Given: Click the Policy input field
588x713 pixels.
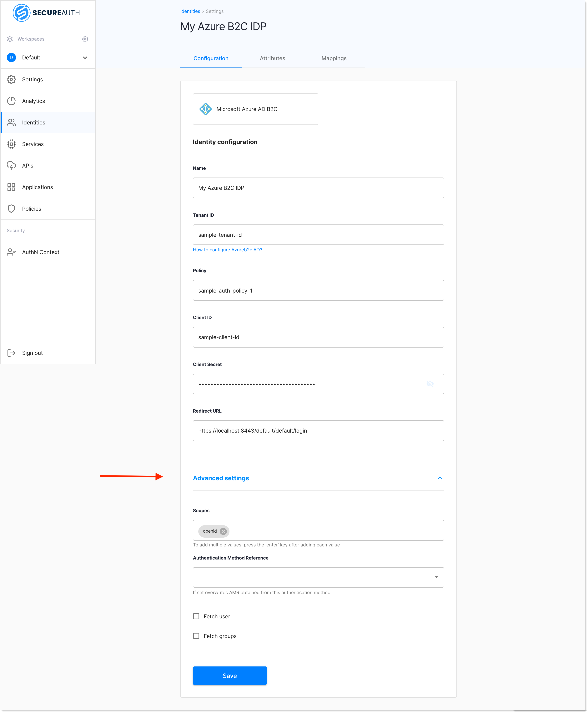Looking at the screenshot, I should tap(318, 291).
